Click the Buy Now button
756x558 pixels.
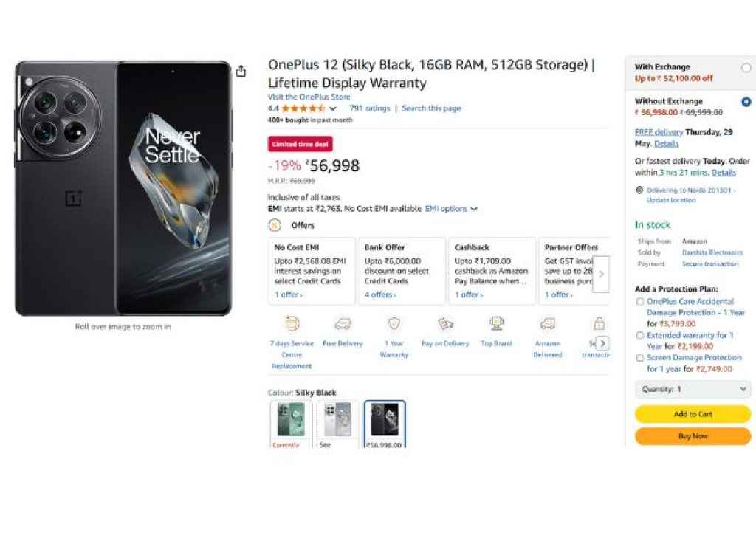coord(693,436)
